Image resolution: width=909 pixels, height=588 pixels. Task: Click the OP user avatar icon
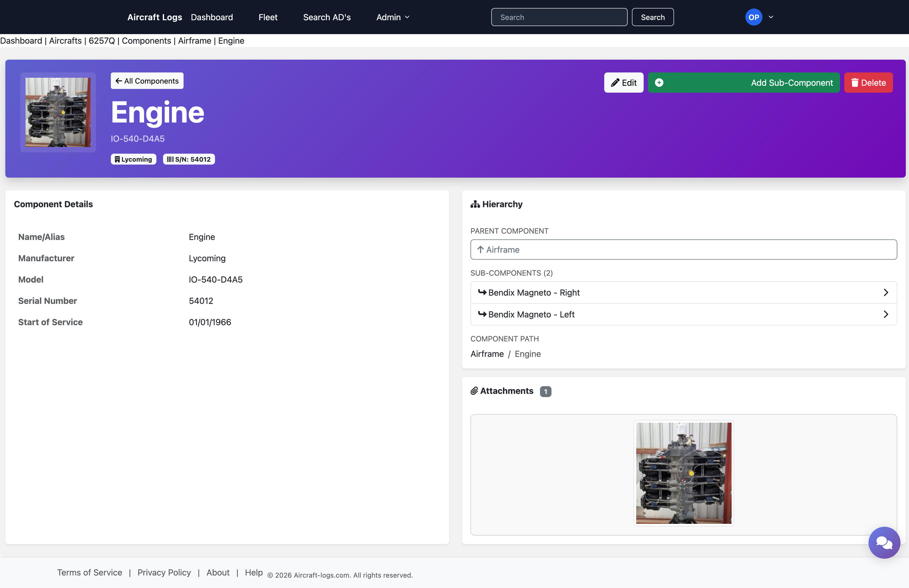753,17
